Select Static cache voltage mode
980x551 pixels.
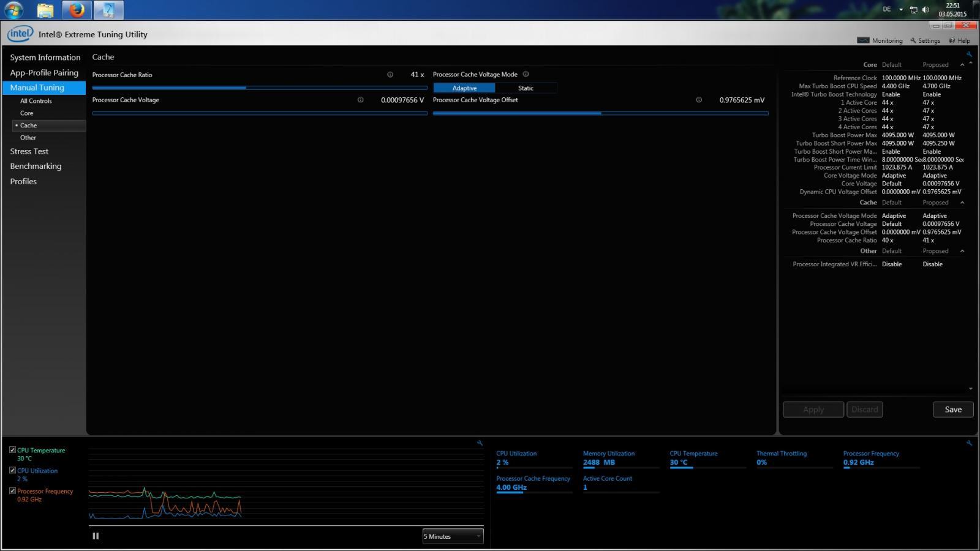526,88
